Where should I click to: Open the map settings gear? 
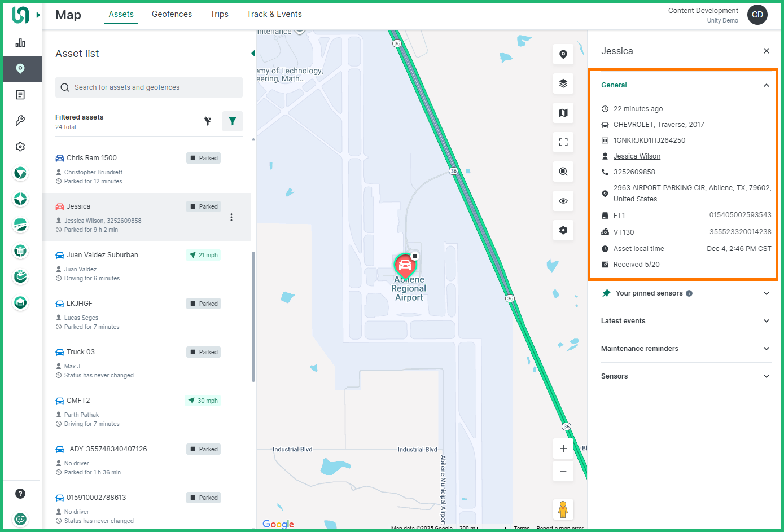[563, 230]
